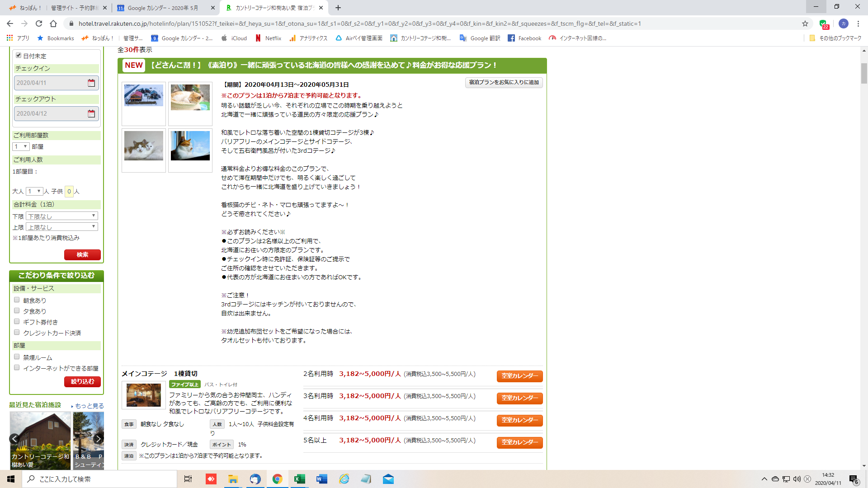Open the Google 翻訳 bookmark
The image size is (868, 488).
pos(480,38)
